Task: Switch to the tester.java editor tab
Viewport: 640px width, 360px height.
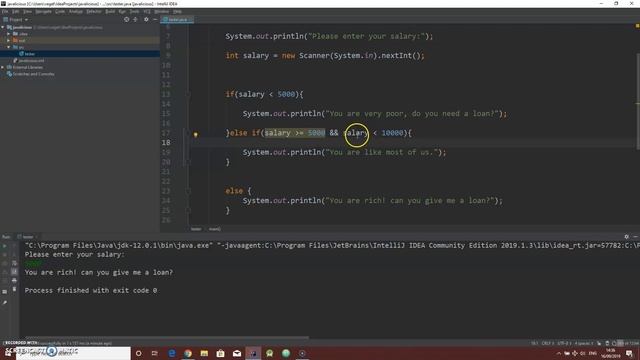Action: click(177, 20)
